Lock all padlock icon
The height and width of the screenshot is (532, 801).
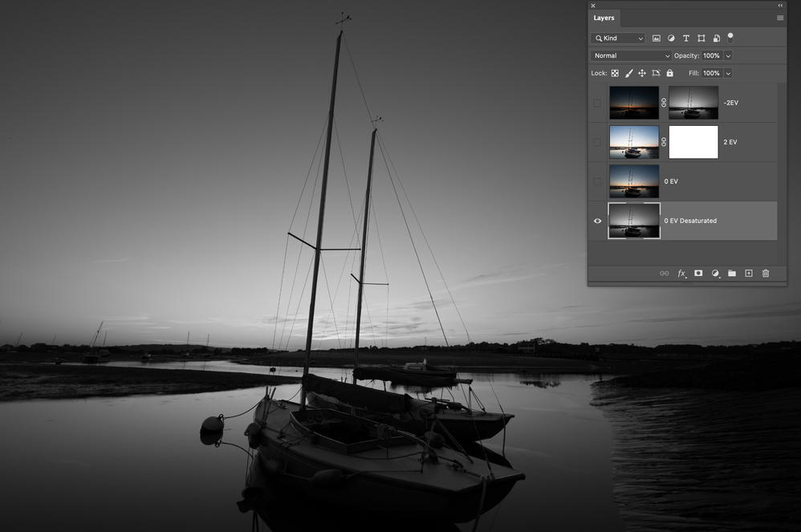click(669, 73)
